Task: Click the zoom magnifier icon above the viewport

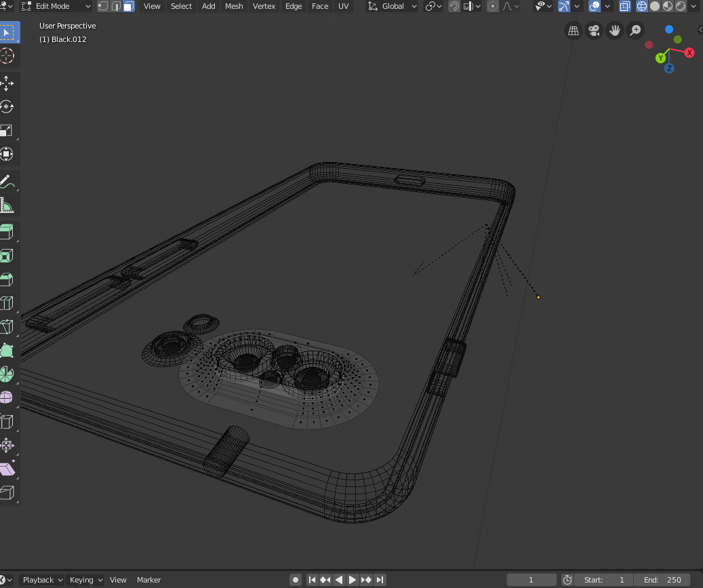Action: coord(635,31)
